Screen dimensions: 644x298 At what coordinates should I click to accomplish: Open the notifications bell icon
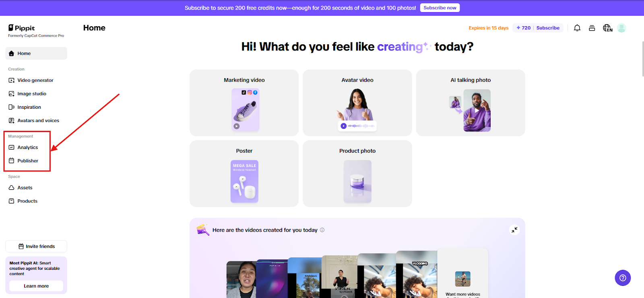tap(577, 28)
